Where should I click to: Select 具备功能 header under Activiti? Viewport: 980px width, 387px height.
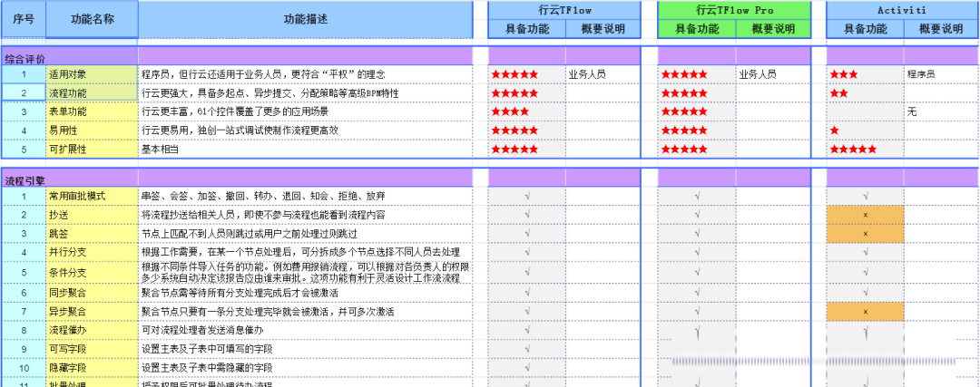click(866, 29)
